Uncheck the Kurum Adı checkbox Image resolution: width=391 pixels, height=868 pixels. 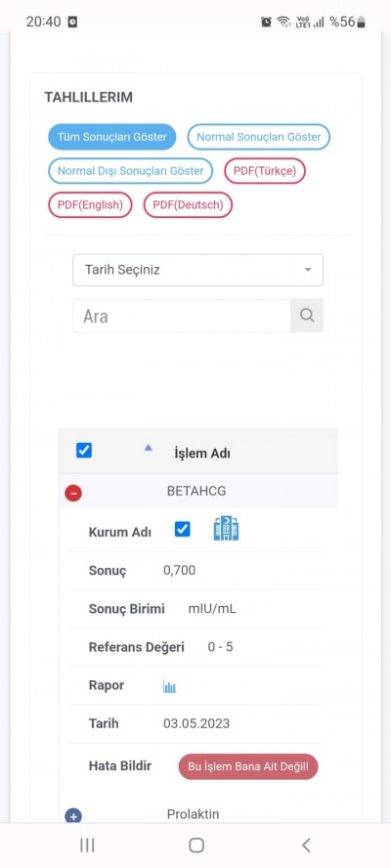(x=182, y=529)
